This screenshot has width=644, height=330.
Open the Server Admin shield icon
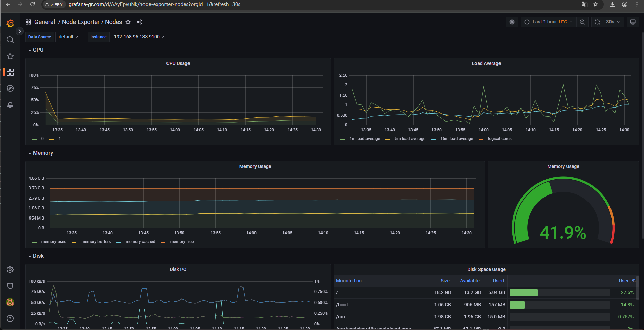[x=10, y=286]
